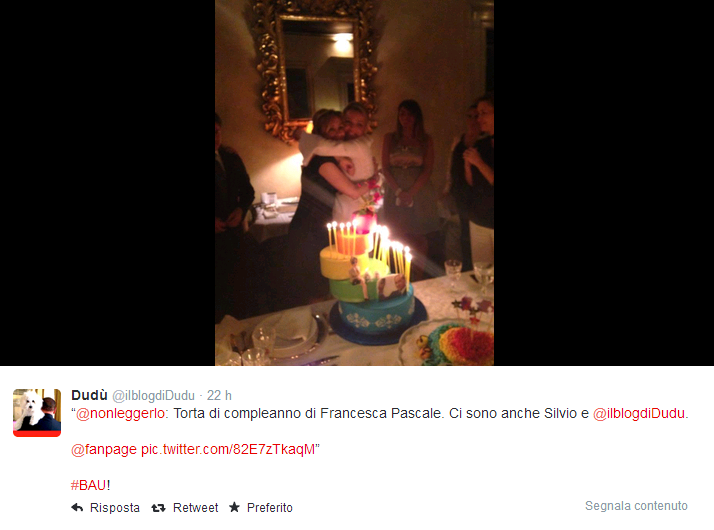This screenshot has width=714, height=530.
Task: Click gray @ilblogdiDudu handle beside the name
Action: 153,396
